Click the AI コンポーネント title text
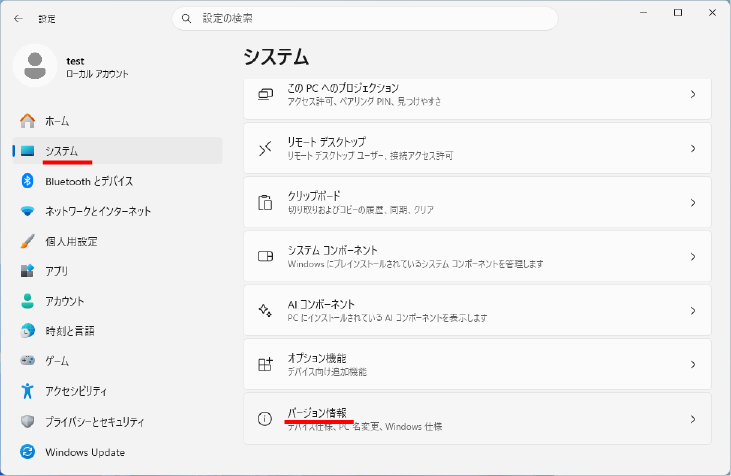This screenshot has height=476, width=731. [x=321, y=304]
